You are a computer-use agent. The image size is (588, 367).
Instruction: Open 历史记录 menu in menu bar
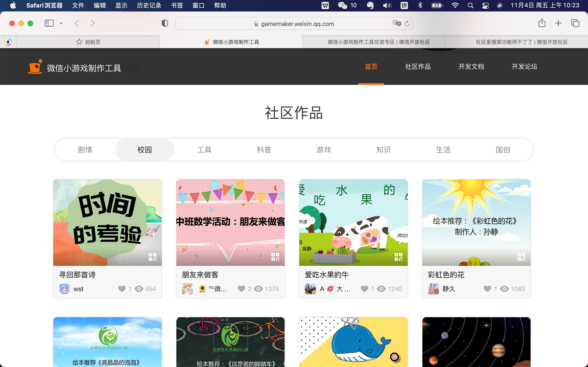click(x=149, y=5)
